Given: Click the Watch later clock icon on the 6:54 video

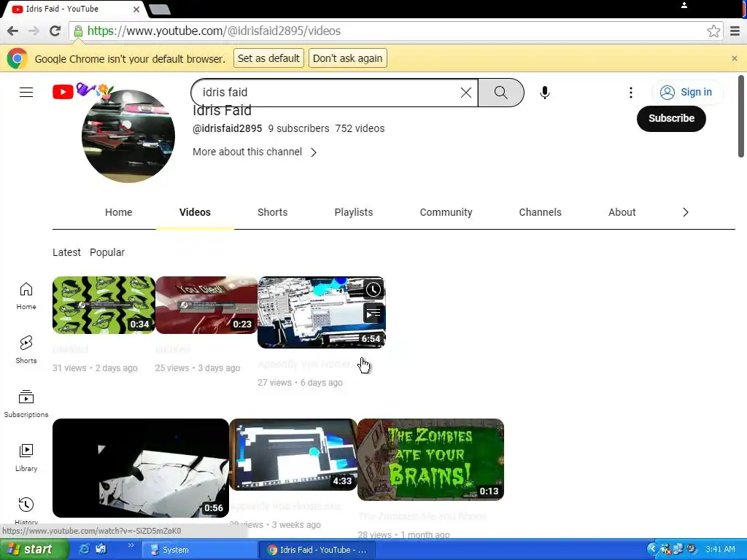Looking at the screenshot, I should (373, 289).
